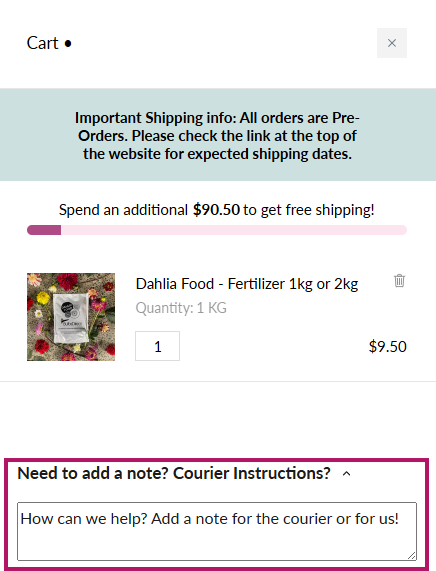Click the filled portion of the shipping progress bar

44,230
